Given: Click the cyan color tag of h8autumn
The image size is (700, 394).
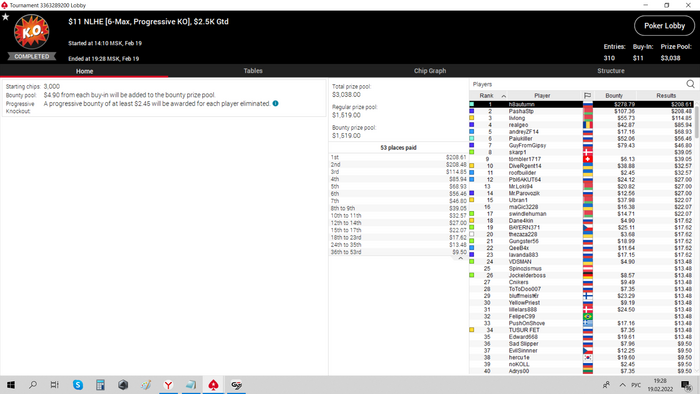Looking at the screenshot, I should 471,104.
